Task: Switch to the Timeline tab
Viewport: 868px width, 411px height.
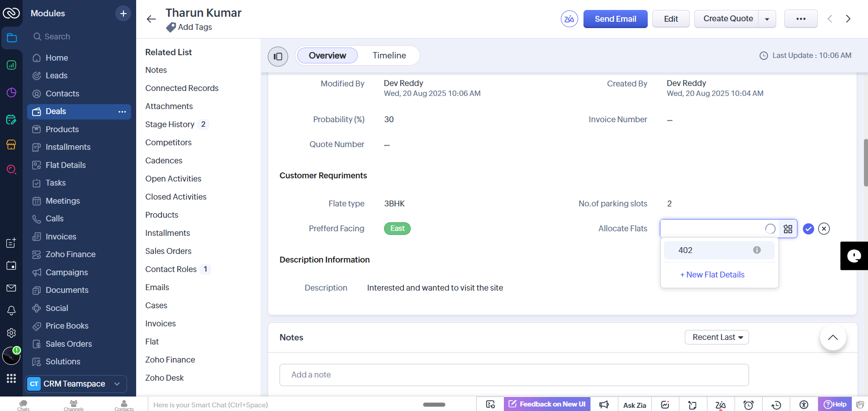Action: 389,56
